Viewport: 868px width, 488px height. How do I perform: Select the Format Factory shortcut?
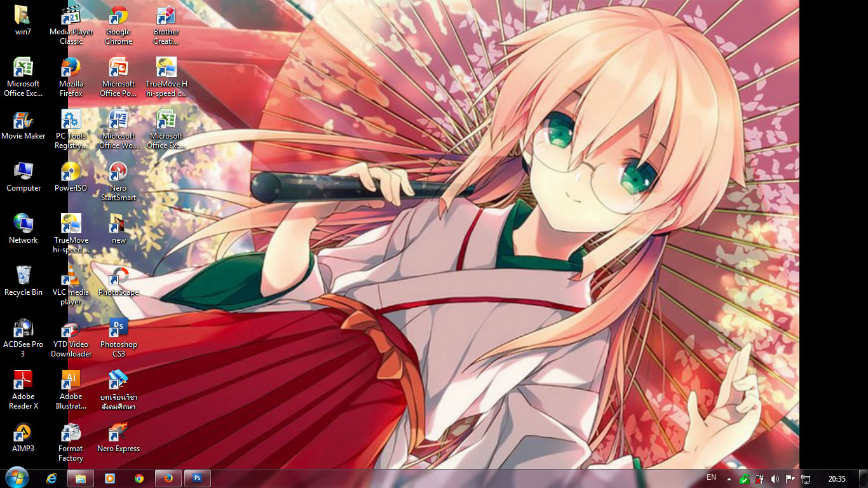tap(71, 442)
